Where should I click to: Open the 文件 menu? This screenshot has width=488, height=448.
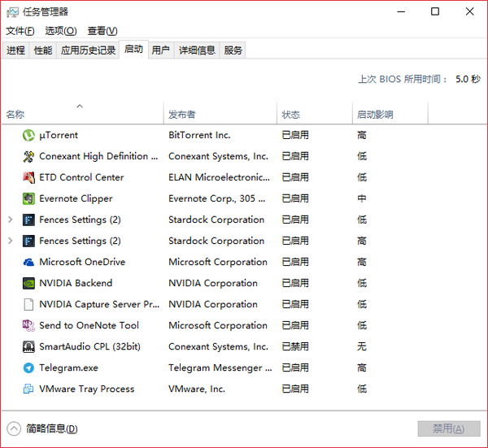coord(20,31)
